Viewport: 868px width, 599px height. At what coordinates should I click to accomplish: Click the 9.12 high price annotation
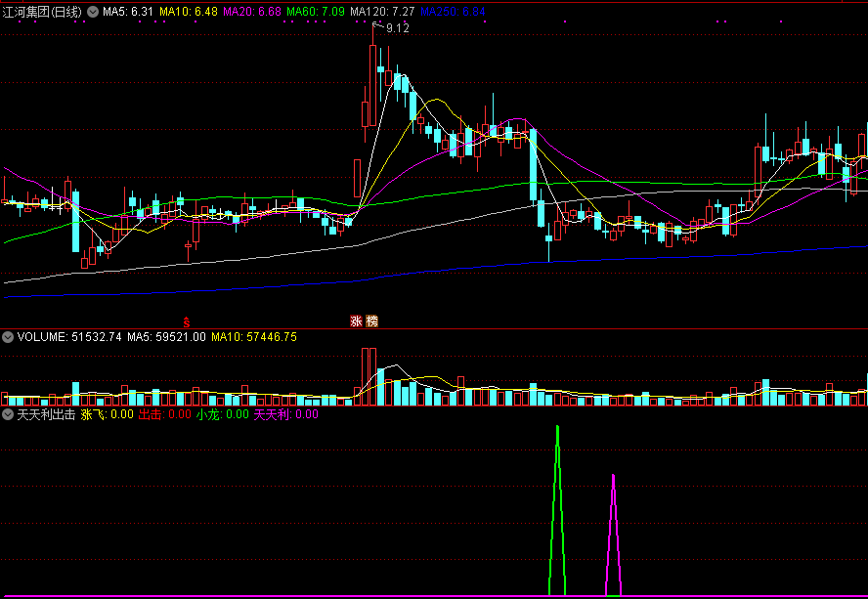pos(398,28)
